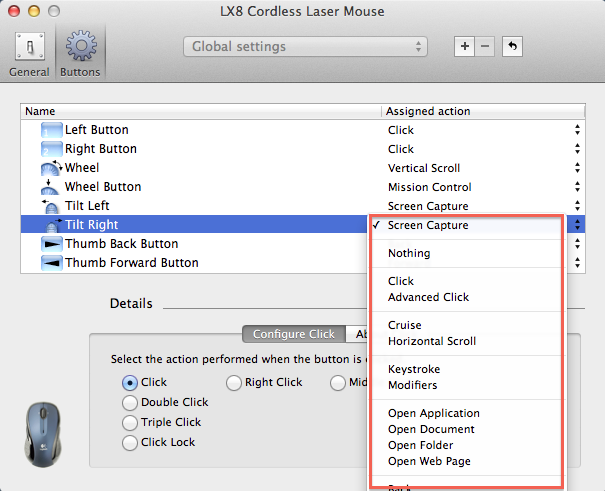Click the Thumb Back Button icon
Viewport: 605px width, 491px height.
[51, 244]
